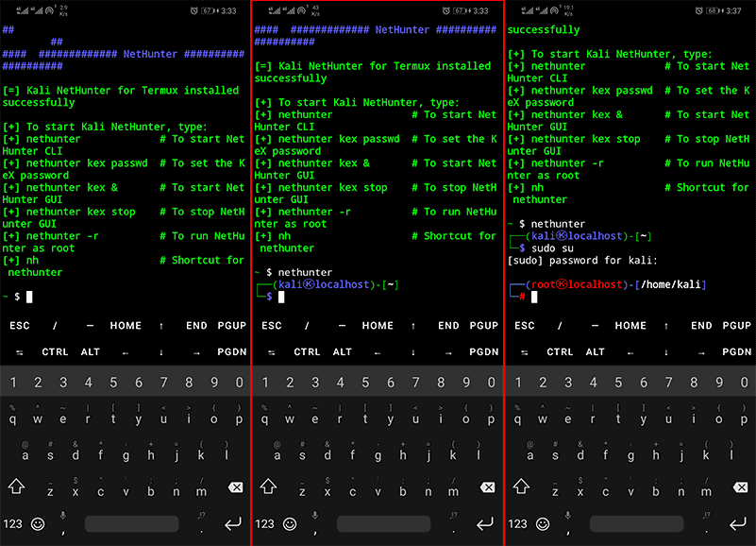
Task: Tap the spacebar in the middle phone keyboard
Action: click(x=384, y=523)
